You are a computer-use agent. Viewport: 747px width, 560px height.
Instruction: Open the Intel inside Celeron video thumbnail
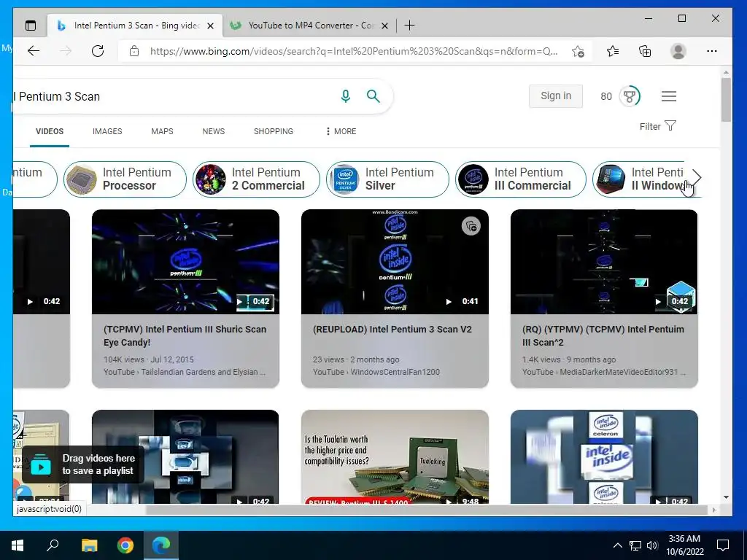(604, 456)
